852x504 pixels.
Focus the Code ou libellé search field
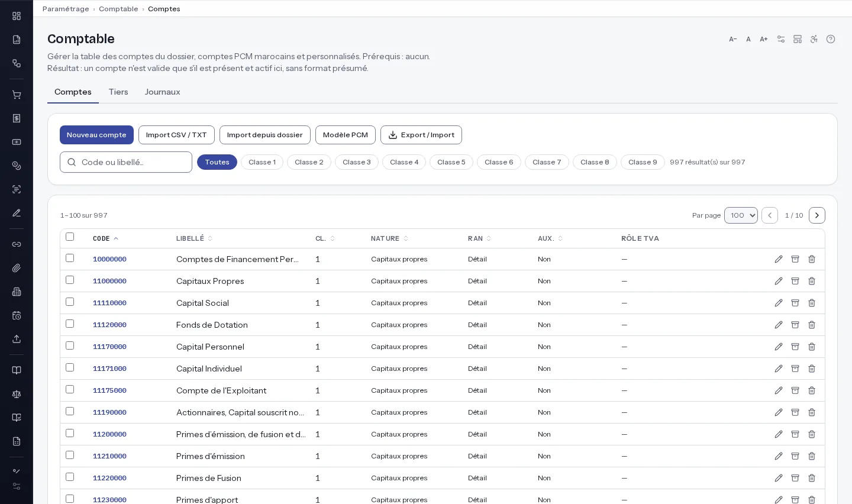click(126, 162)
